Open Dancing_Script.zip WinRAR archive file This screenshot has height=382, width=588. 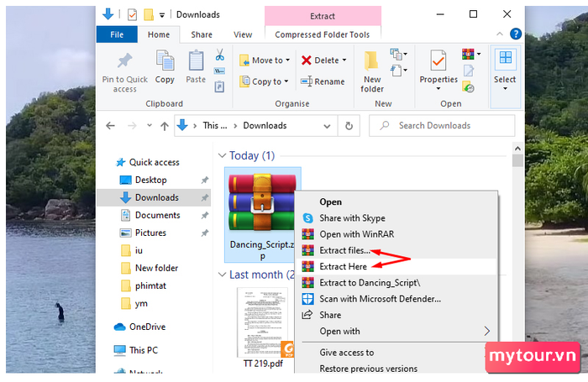262,204
